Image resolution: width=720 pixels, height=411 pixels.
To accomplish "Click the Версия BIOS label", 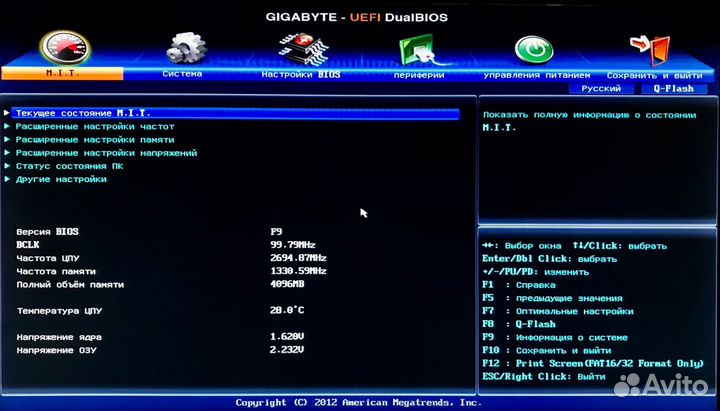I will (47, 232).
